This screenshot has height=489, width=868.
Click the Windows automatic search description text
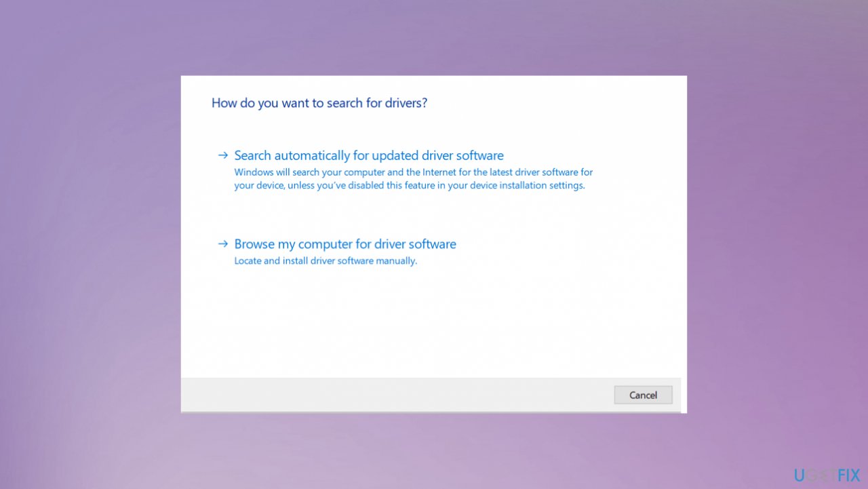point(413,178)
